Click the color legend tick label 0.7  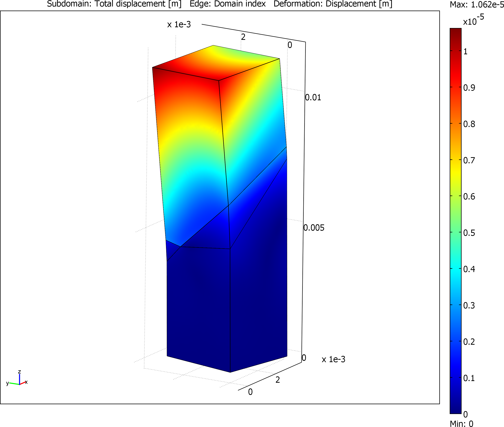(469, 160)
